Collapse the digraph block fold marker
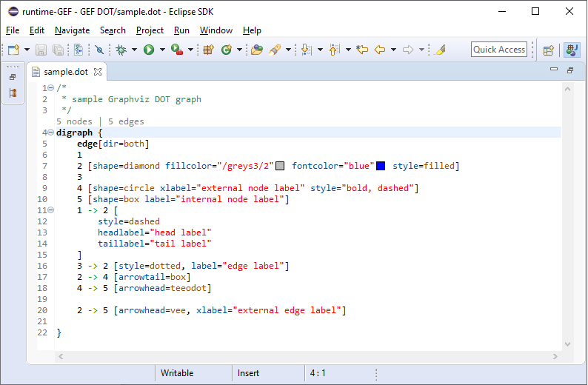The width and height of the screenshot is (588, 385). pos(50,133)
